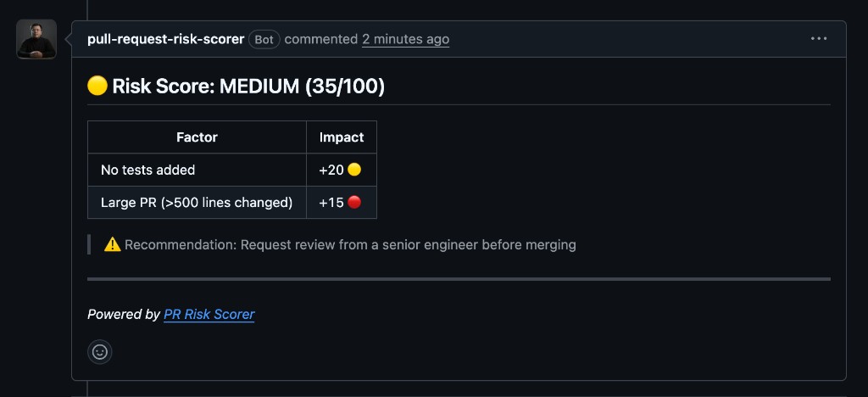868x397 pixels.
Task: Add a reaction with the smiley icon
Action: coord(100,352)
